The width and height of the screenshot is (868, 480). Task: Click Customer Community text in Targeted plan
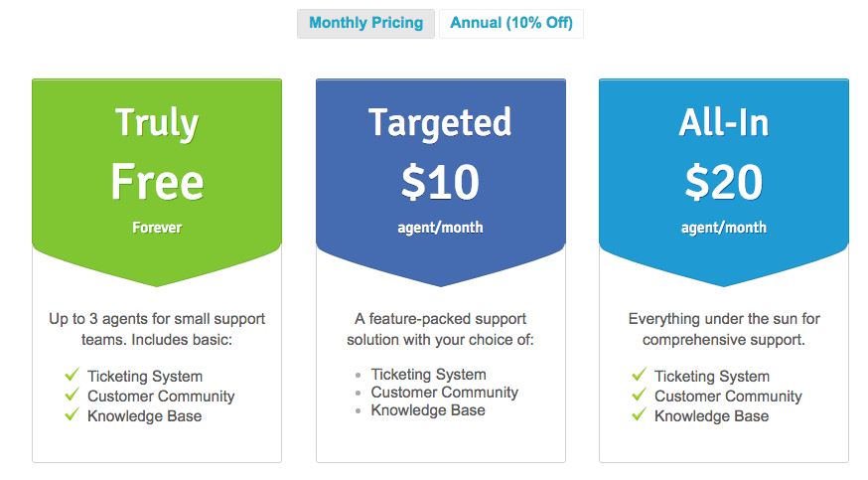tap(444, 393)
